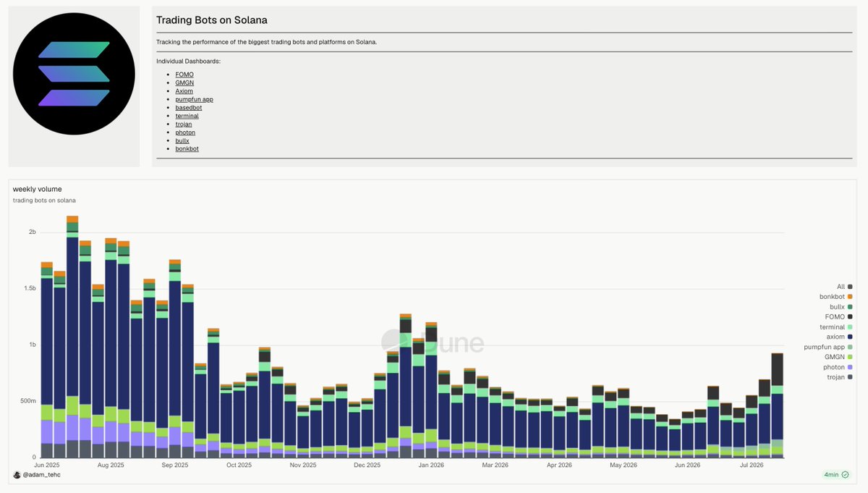This screenshot has height=493, width=868.
Task: Open the terminal dashboard link
Action: (187, 116)
